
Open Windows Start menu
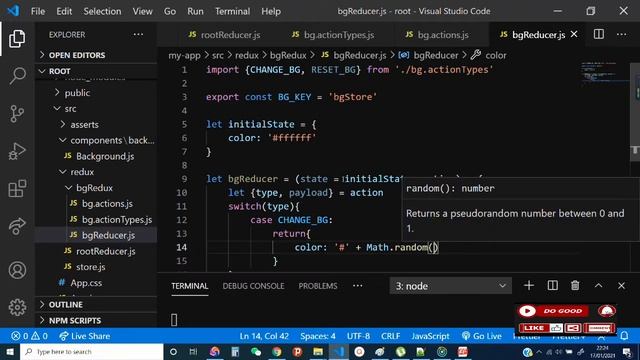click(10, 351)
